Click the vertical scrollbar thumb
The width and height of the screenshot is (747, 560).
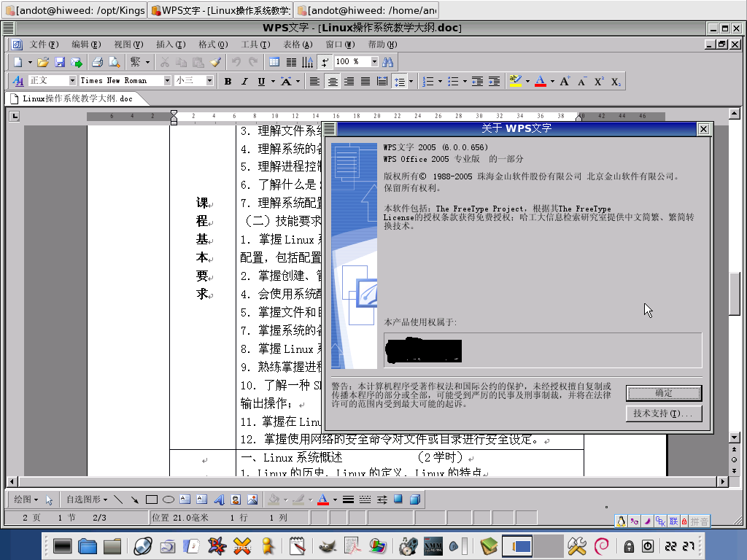[x=734, y=293]
